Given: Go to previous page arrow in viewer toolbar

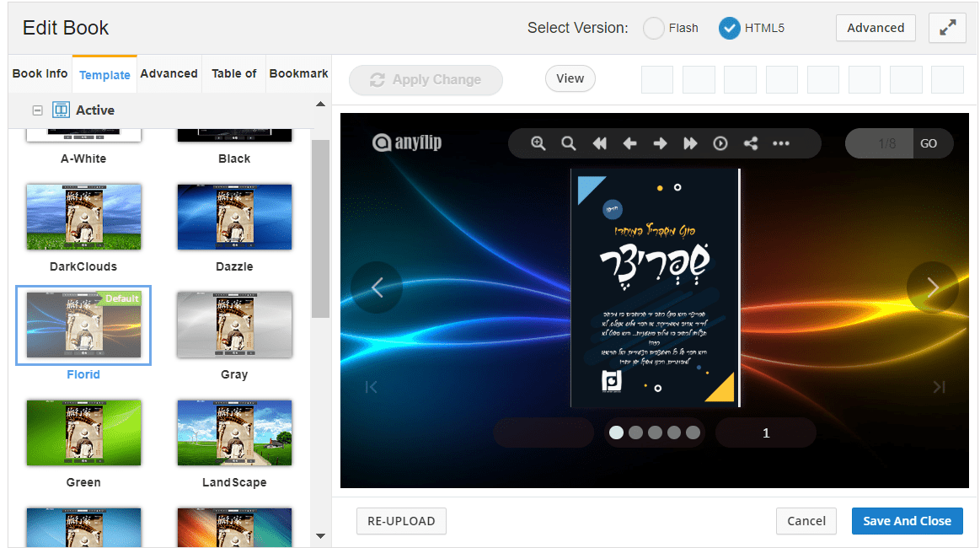Looking at the screenshot, I should (629, 143).
